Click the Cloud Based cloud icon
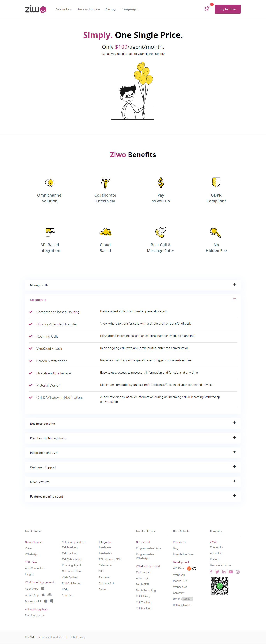The height and width of the screenshot is (644, 266). (105, 232)
